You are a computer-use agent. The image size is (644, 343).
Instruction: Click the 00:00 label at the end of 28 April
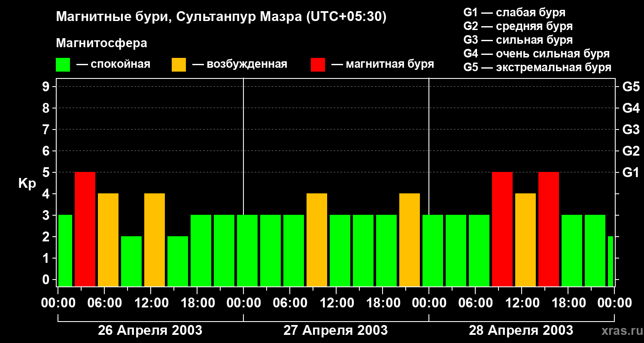pyautogui.click(x=614, y=303)
